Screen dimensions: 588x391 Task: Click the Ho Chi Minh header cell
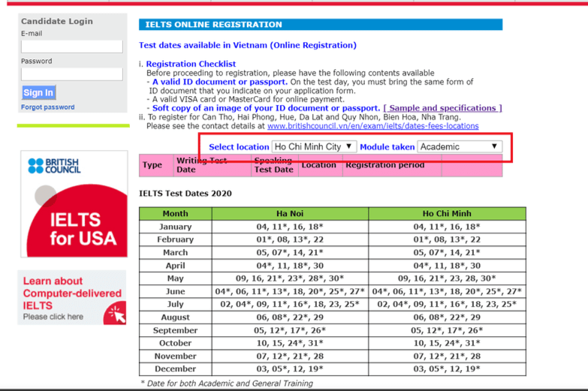point(447,213)
